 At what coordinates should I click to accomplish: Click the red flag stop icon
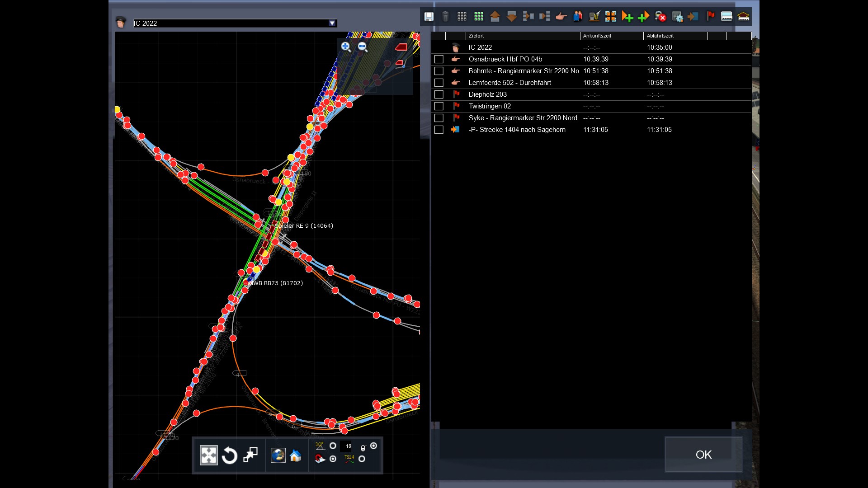click(710, 17)
